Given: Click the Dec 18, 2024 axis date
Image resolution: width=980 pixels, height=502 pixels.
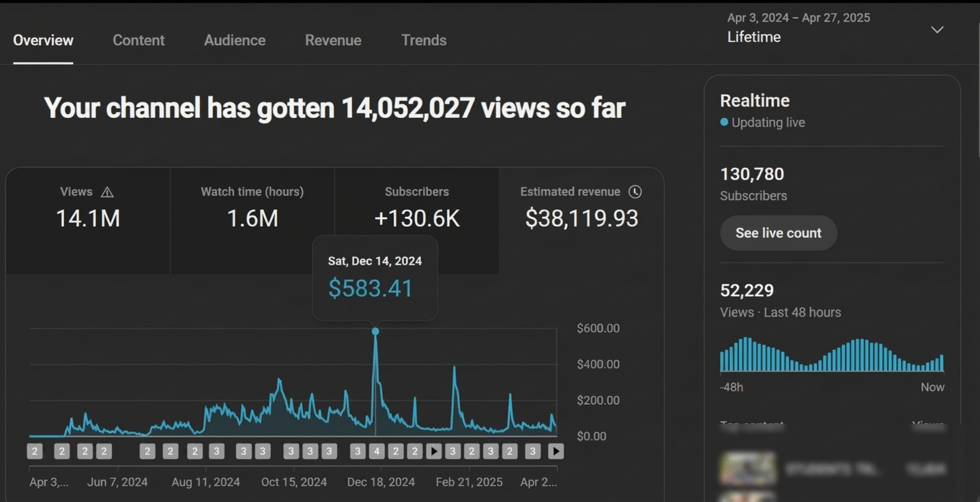Looking at the screenshot, I should [x=381, y=482].
